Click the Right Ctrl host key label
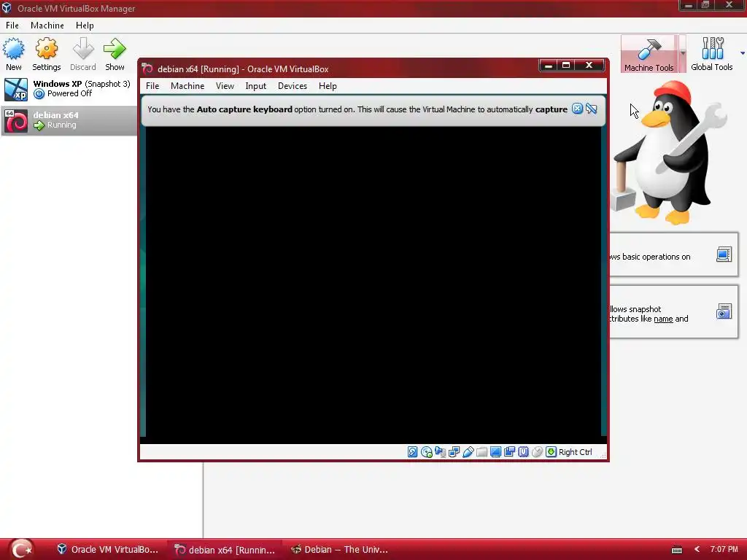 (575, 452)
